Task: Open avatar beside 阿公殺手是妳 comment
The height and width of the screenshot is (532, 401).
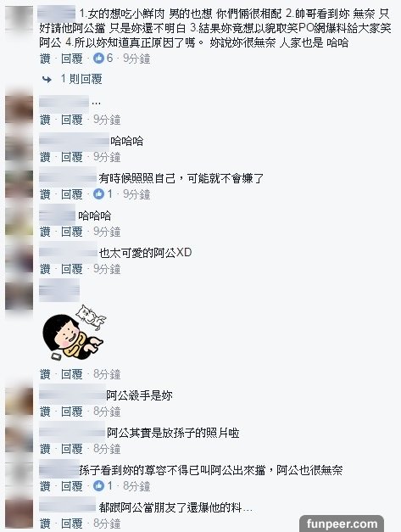Action: click(x=19, y=401)
